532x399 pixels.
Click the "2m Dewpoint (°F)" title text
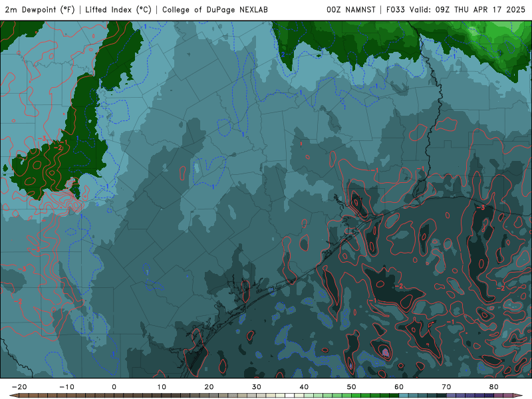(40, 10)
